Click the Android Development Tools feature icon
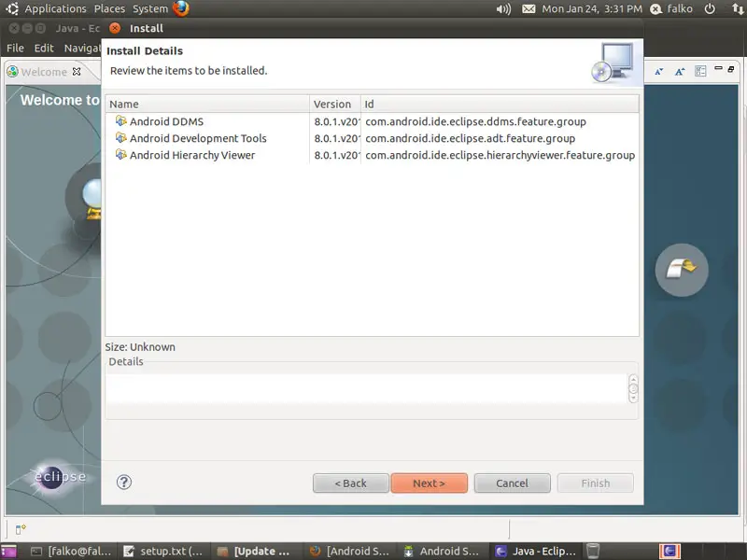Viewport: 747px width, 560px height. tap(121, 137)
